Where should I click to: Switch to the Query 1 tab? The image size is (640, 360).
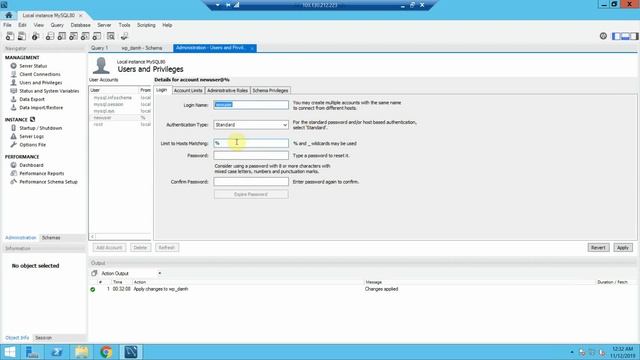coord(100,48)
